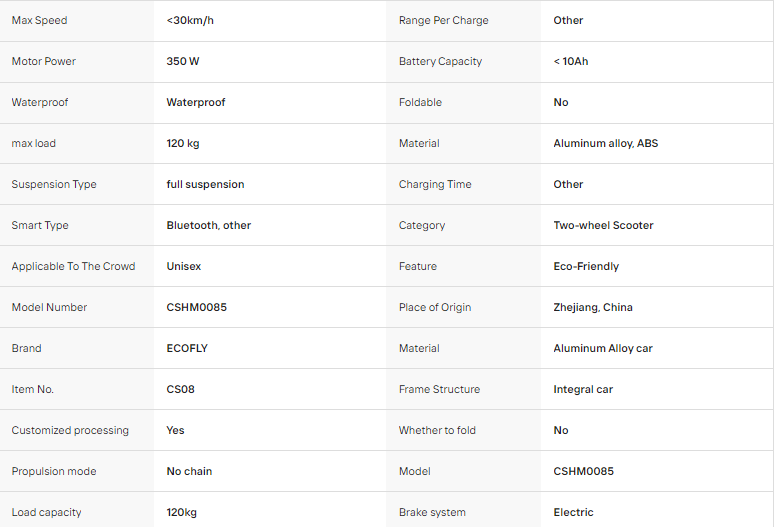Click the Foldable label

tap(420, 102)
